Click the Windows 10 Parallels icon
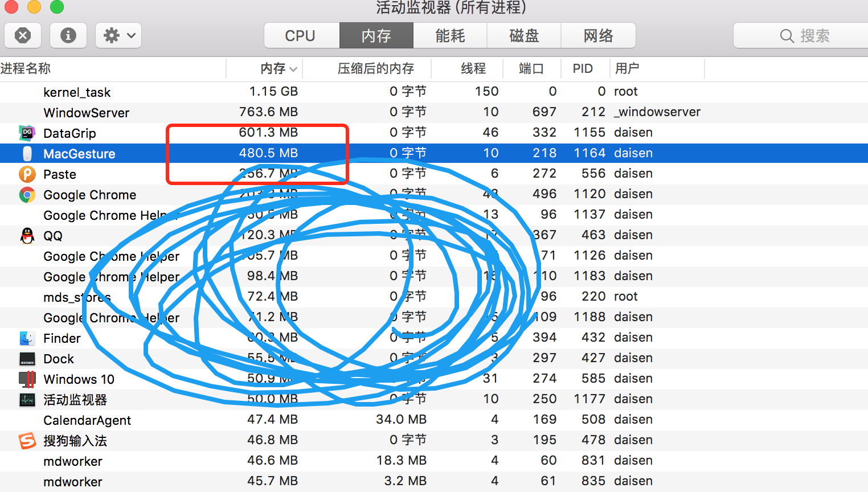Image resolution: width=868 pixels, height=492 pixels. coord(27,379)
